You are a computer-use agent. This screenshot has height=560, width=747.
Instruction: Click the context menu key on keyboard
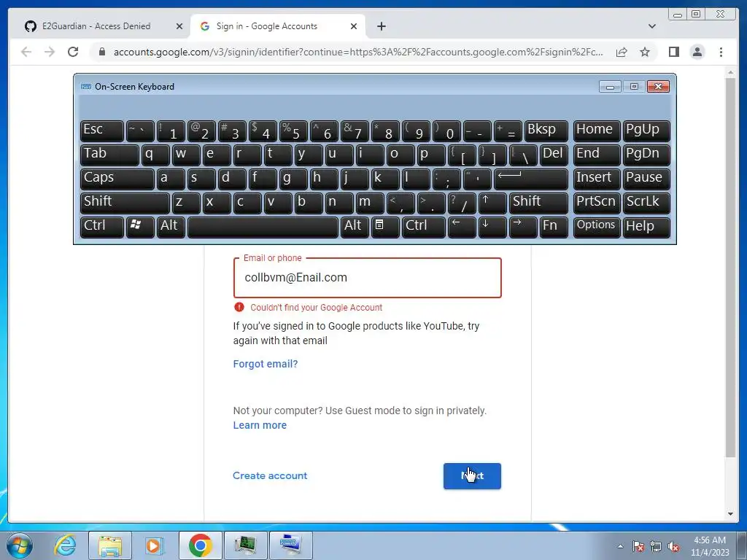[385, 227]
